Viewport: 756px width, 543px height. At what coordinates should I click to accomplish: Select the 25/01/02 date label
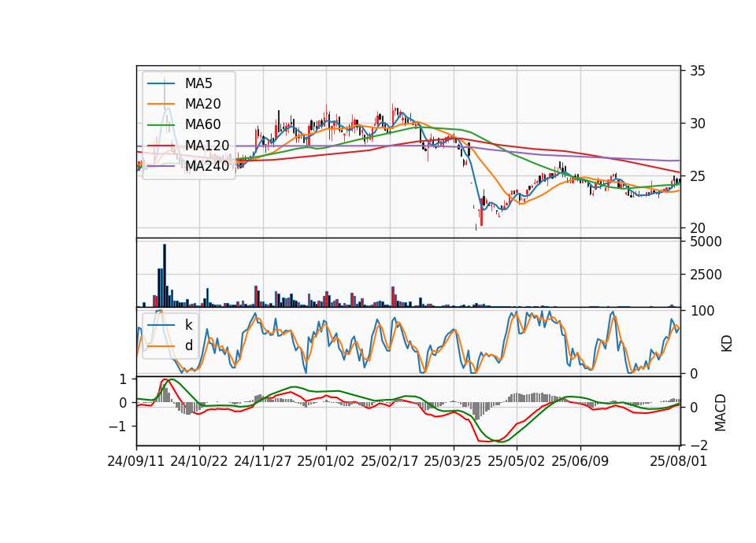326,461
